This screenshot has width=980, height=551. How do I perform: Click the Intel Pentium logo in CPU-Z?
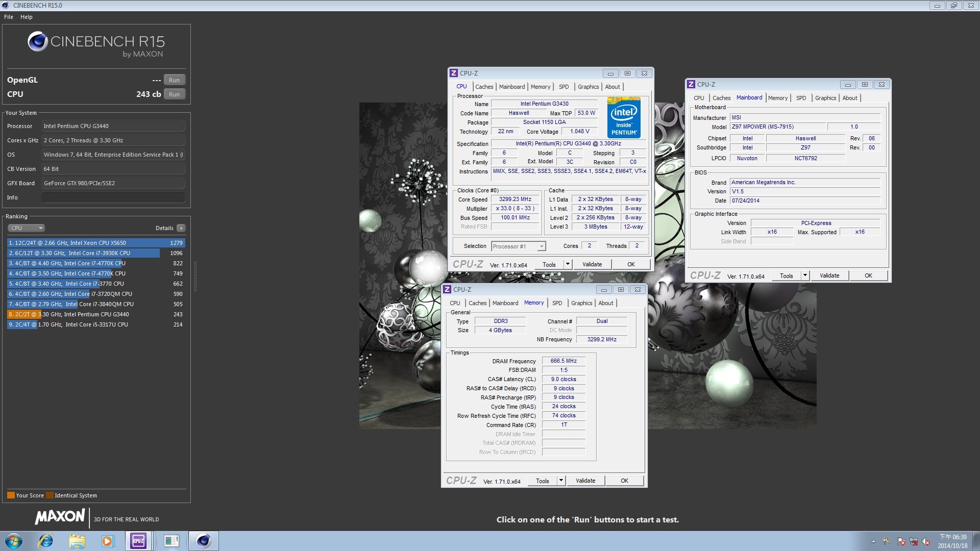(624, 117)
